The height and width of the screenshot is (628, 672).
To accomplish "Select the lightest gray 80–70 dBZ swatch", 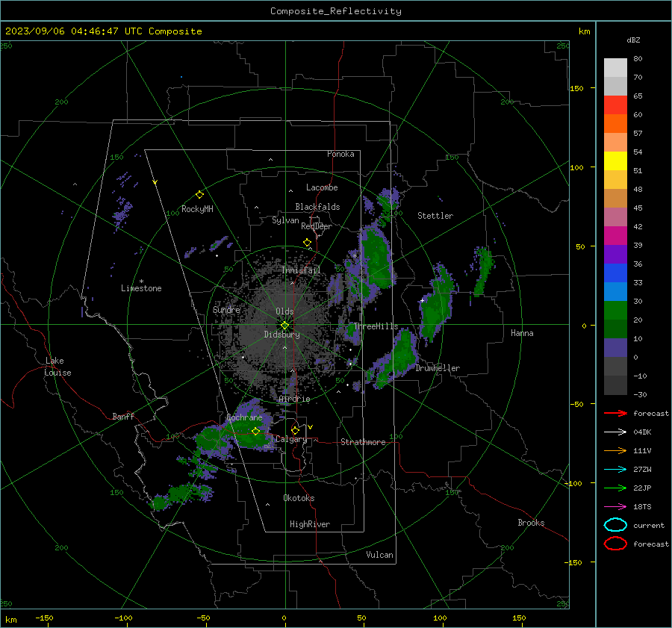I will [615, 68].
